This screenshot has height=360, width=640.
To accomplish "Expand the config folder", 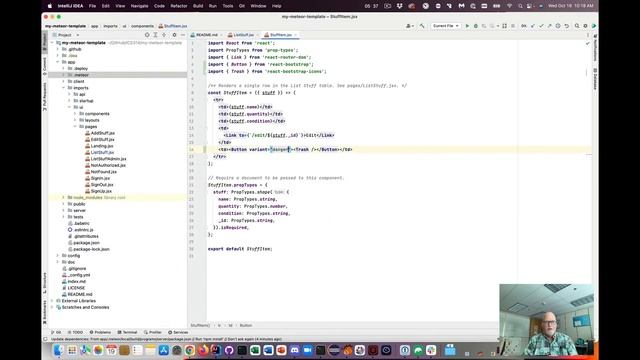I will tap(58, 256).
